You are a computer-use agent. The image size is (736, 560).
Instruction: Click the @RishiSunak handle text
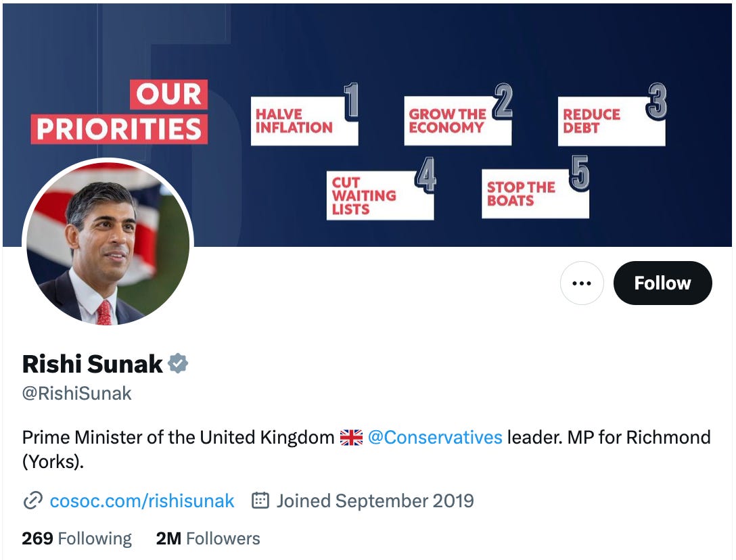tap(76, 392)
